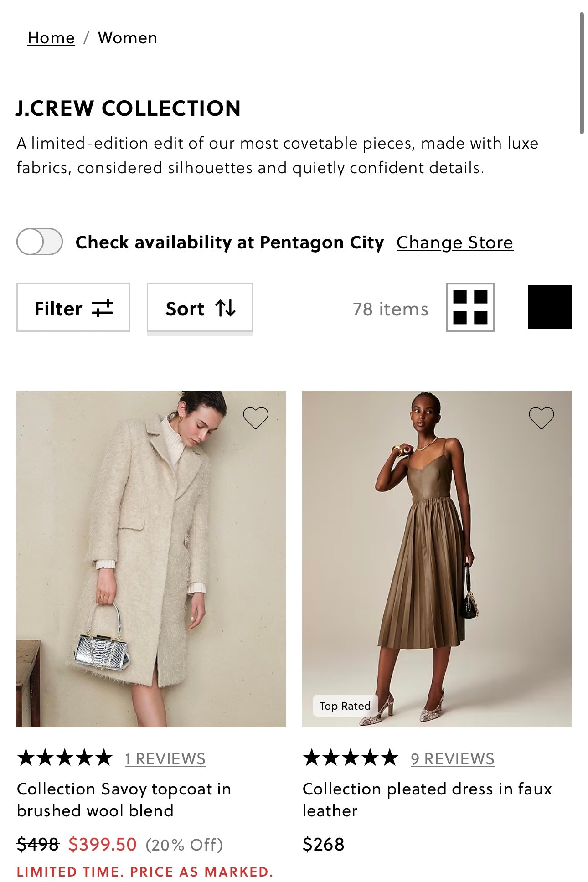Click heart icon on pleated dress
This screenshot has height=882, width=588.
click(541, 418)
